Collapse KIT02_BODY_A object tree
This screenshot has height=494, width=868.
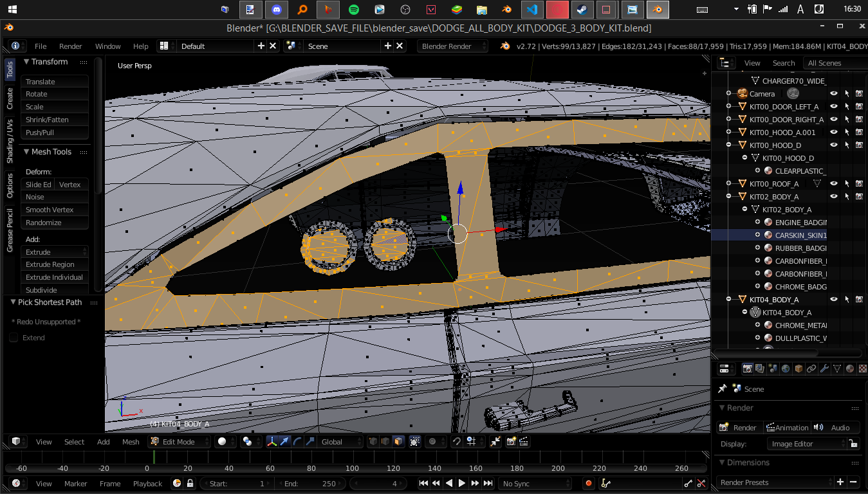729,197
